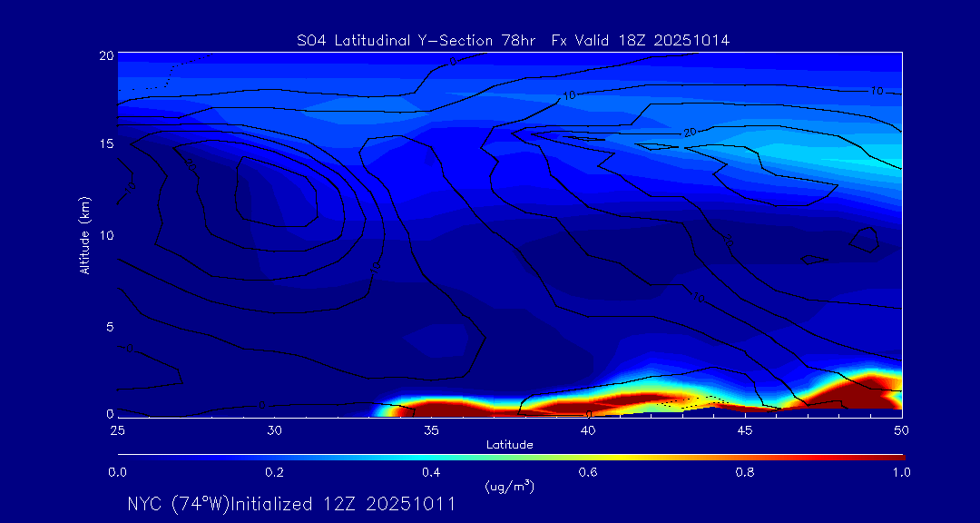Viewport: 980px width, 523px height.
Task: Click the latitude tick label '30'
Action: point(274,430)
